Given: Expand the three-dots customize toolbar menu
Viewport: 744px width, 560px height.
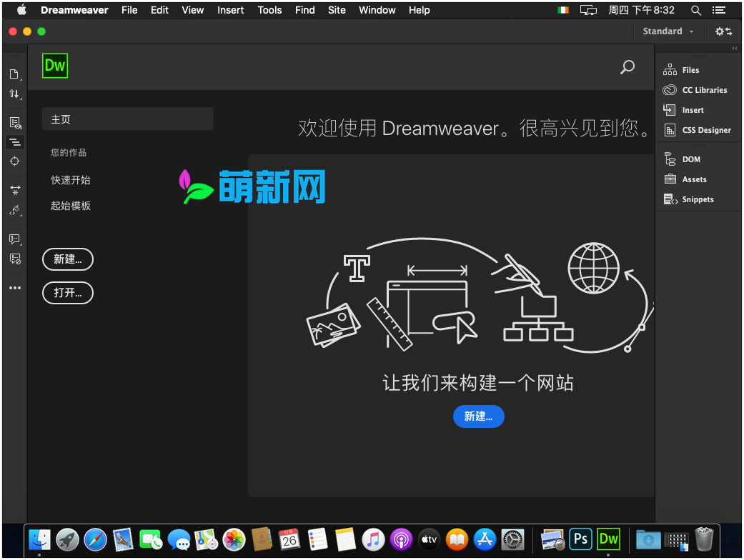Looking at the screenshot, I should pos(14,288).
